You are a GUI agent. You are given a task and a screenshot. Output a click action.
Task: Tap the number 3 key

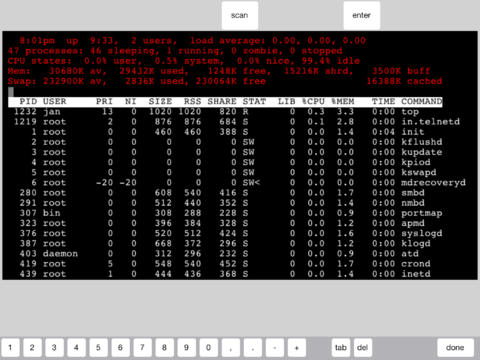point(54,348)
